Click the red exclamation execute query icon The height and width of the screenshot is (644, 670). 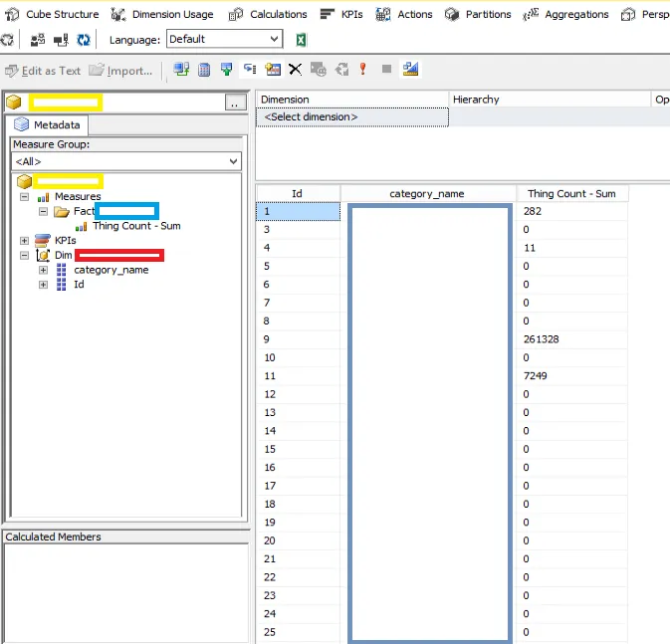363,70
